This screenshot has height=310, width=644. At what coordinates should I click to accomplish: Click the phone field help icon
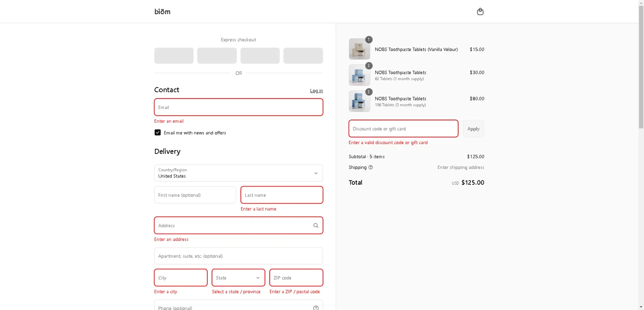[x=316, y=308]
